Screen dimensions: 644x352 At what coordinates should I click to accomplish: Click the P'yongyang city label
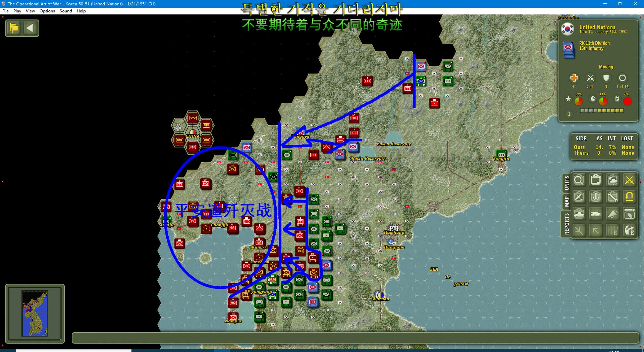click(260, 292)
